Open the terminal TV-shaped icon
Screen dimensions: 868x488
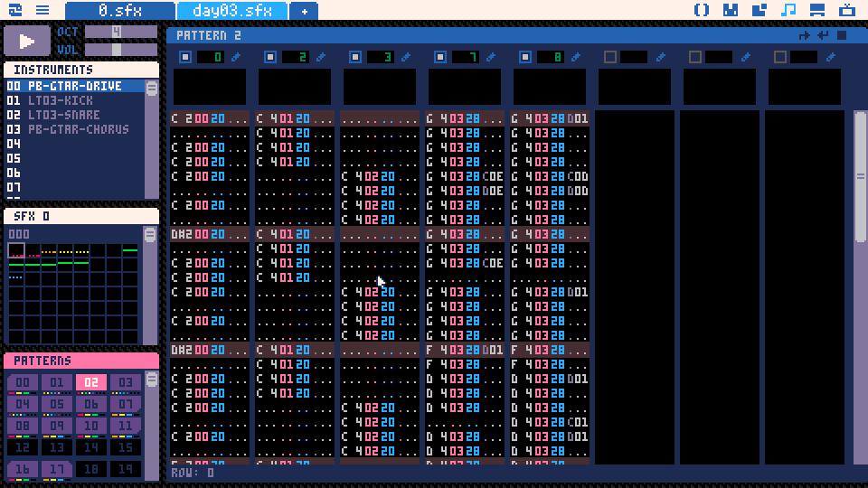(847, 10)
